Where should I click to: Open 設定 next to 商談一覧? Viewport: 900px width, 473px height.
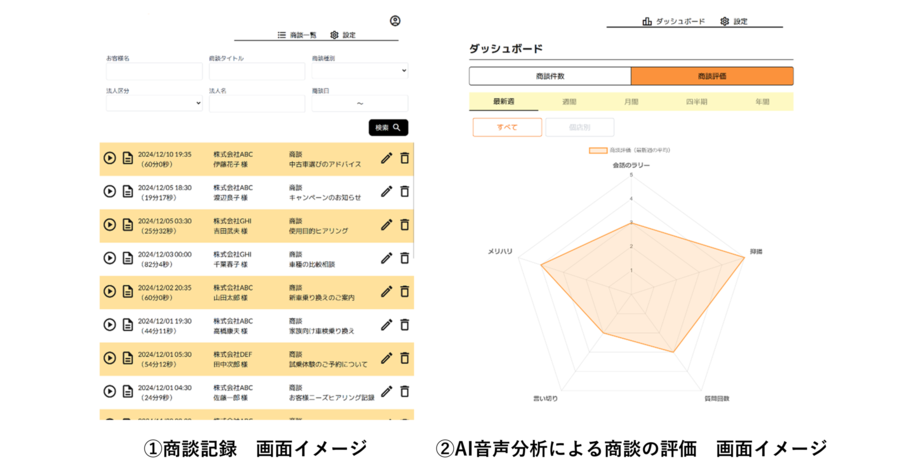point(343,35)
